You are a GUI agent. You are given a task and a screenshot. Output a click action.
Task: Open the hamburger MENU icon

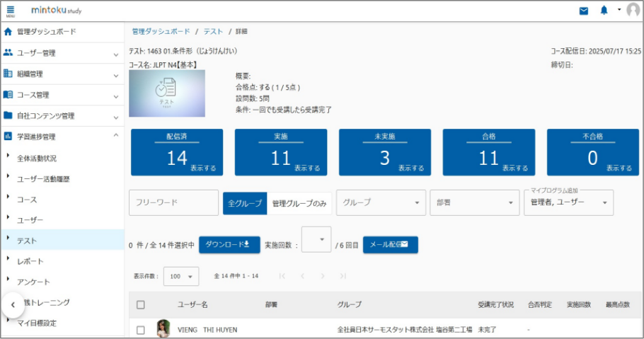tap(10, 11)
